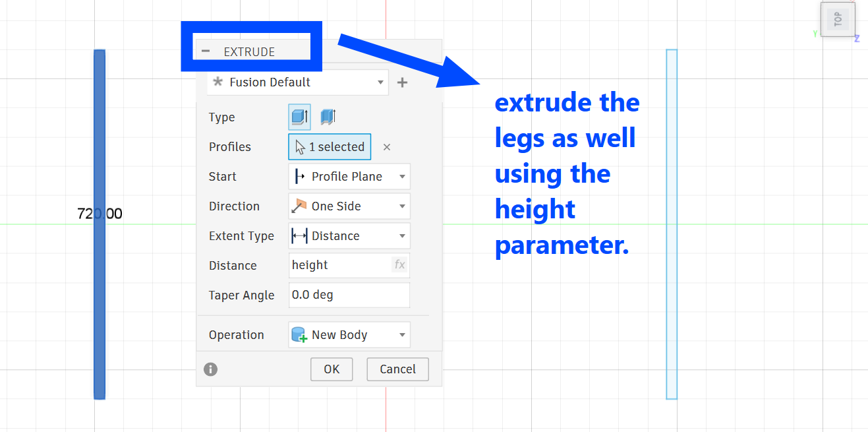
Task: Click the info icon at dialog bottom
Action: pos(211,369)
